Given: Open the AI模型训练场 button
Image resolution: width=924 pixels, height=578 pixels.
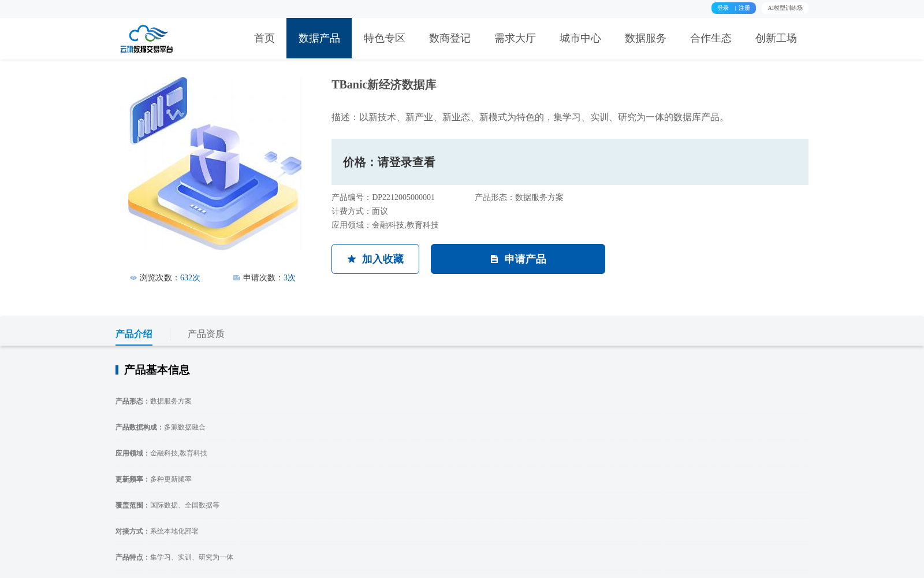Looking at the screenshot, I should tap(785, 8).
